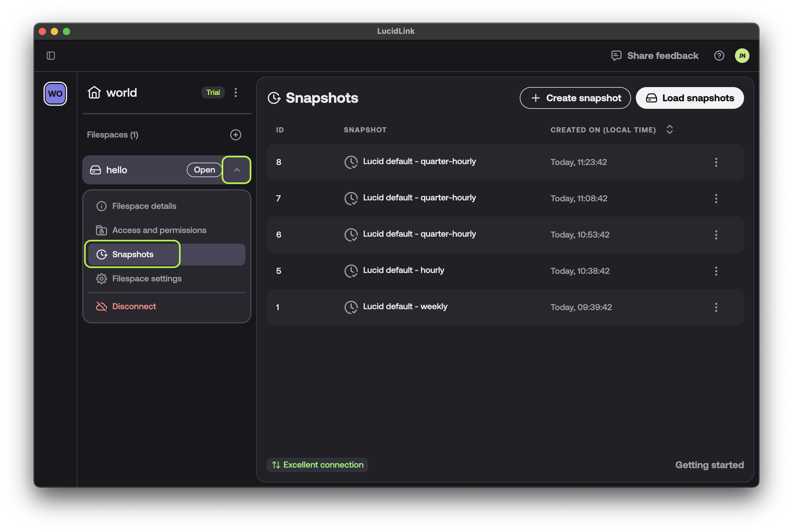Viewport: 793px width, 532px height.
Task: Open actions menu for snapshot 5
Action: pos(716,271)
